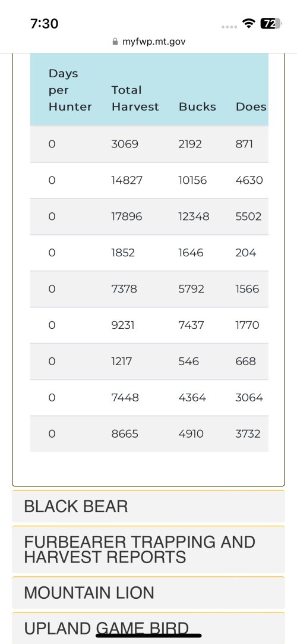Tap the Wi-Fi status icon
Viewport: 297px width, 644px height.
[249, 23]
